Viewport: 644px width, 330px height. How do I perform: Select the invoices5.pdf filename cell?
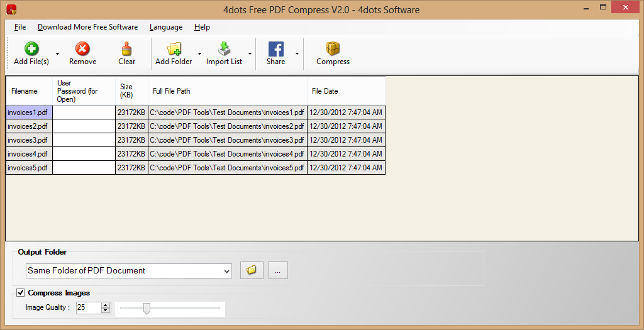tap(29, 168)
